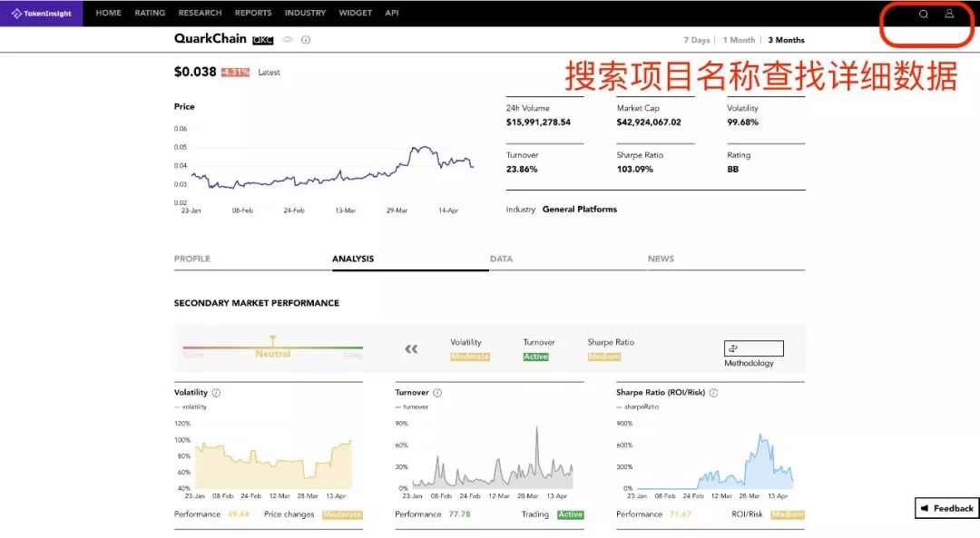Click the Sharpe Ratio info icon
This screenshot has height=538, width=980.
pos(714,393)
